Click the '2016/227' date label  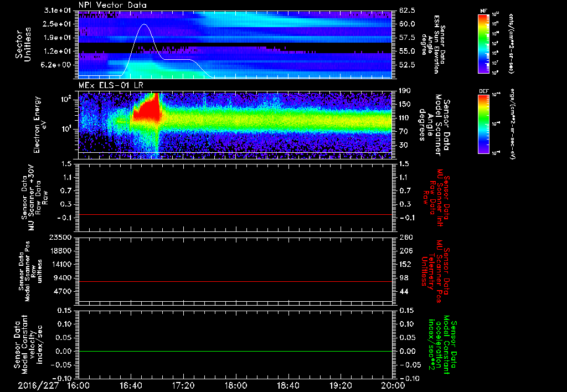(x=38, y=385)
